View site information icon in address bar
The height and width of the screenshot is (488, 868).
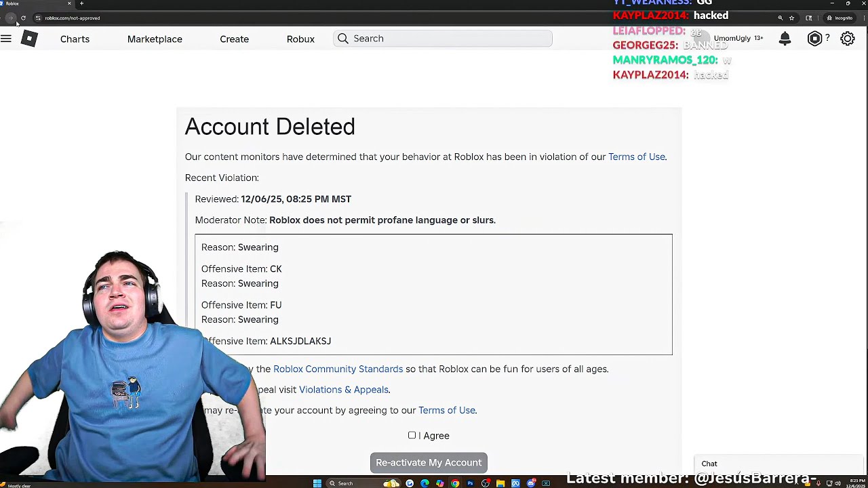point(38,18)
